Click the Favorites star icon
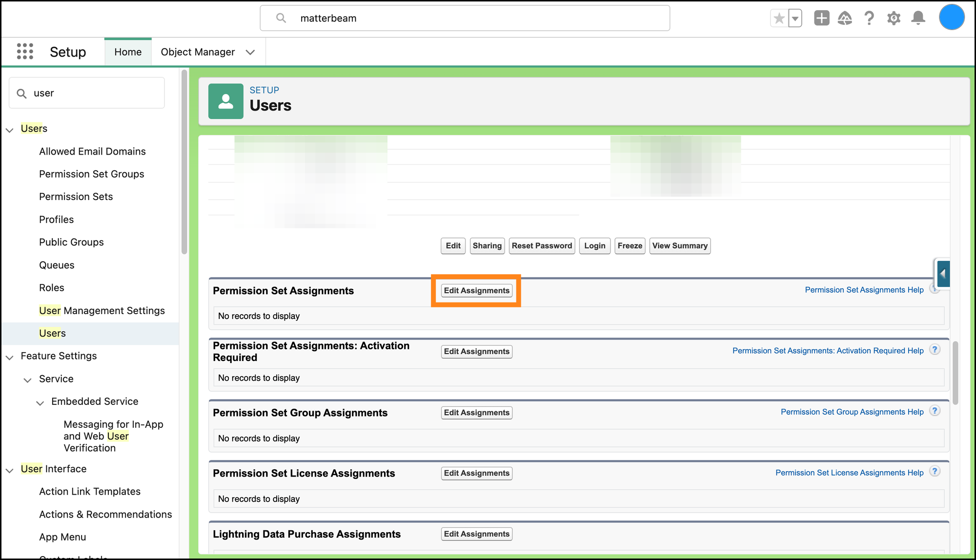This screenshot has height=560, width=976. point(779,19)
